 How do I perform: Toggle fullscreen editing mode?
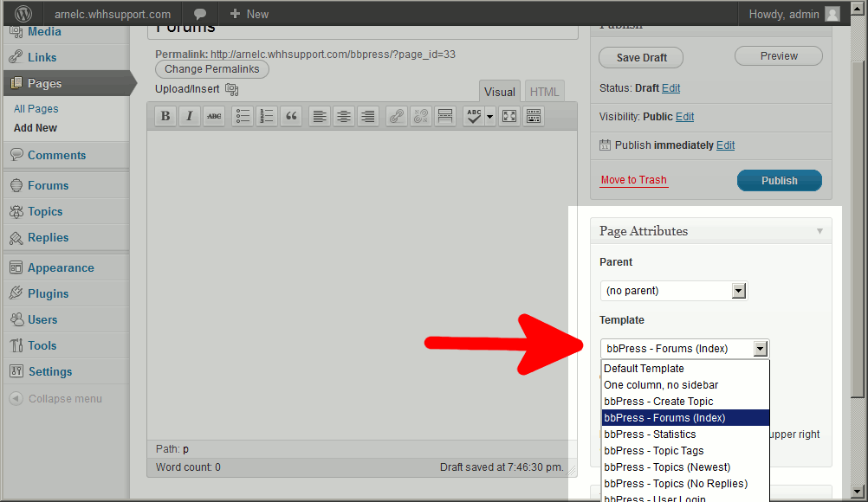tap(509, 117)
